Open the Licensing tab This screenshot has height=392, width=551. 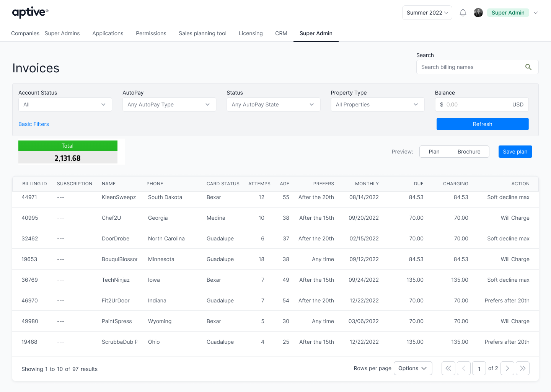[x=251, y=33]
